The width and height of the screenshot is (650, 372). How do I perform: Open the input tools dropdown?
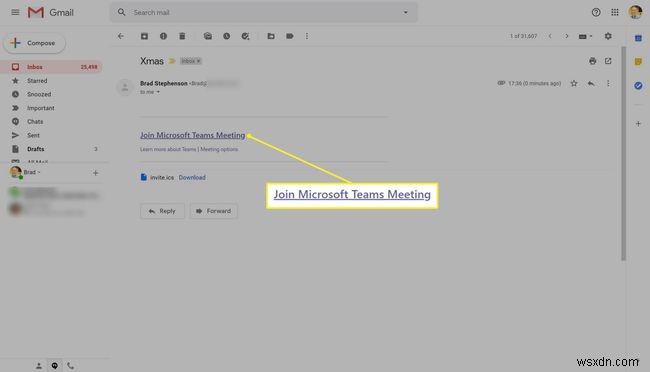[x=585, y=36]
